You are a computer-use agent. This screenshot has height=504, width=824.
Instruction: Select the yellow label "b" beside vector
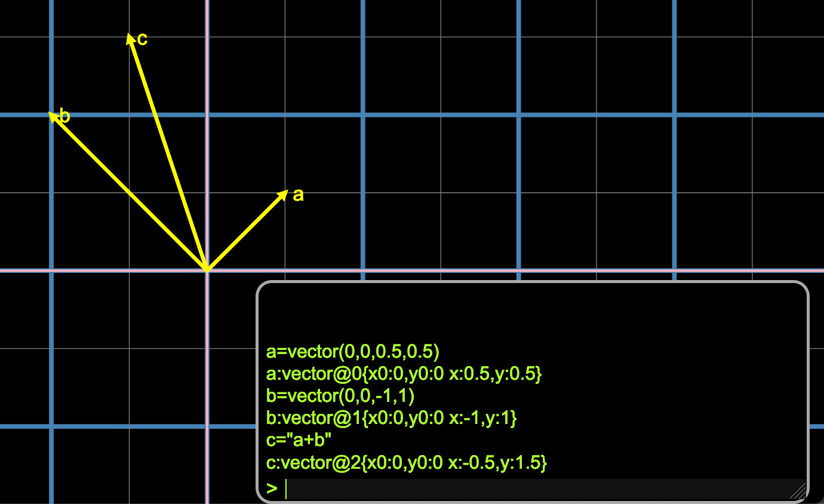point(65,116)
